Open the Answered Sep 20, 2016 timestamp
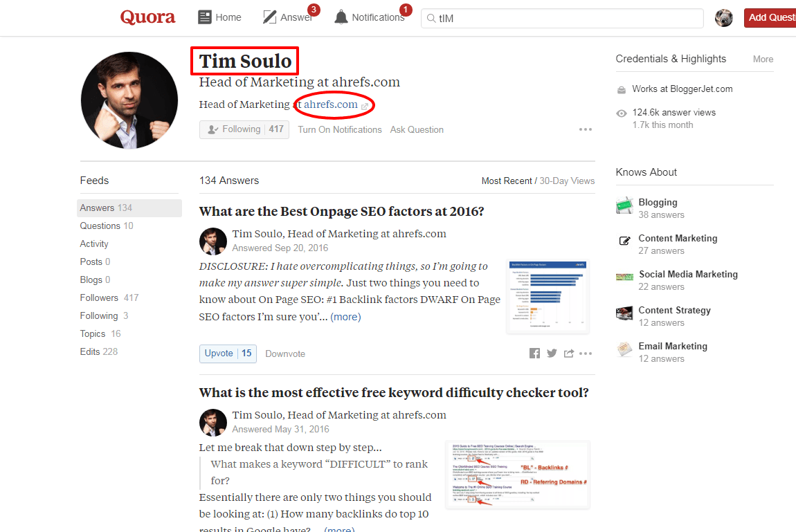This screenshot has height=532, width=796. [280, 248]
